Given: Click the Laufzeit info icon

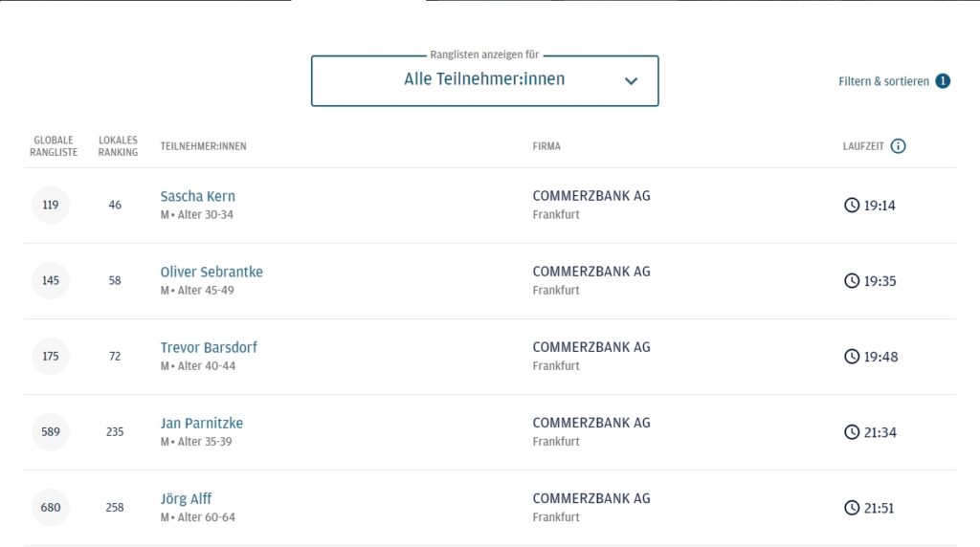Looking at the screenshot, I should 898,146.
